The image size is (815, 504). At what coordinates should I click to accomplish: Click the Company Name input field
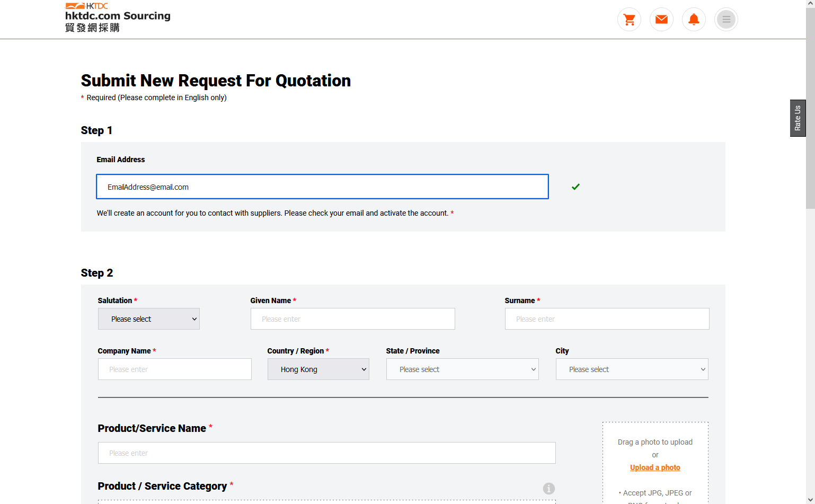[x=175, y=369]
